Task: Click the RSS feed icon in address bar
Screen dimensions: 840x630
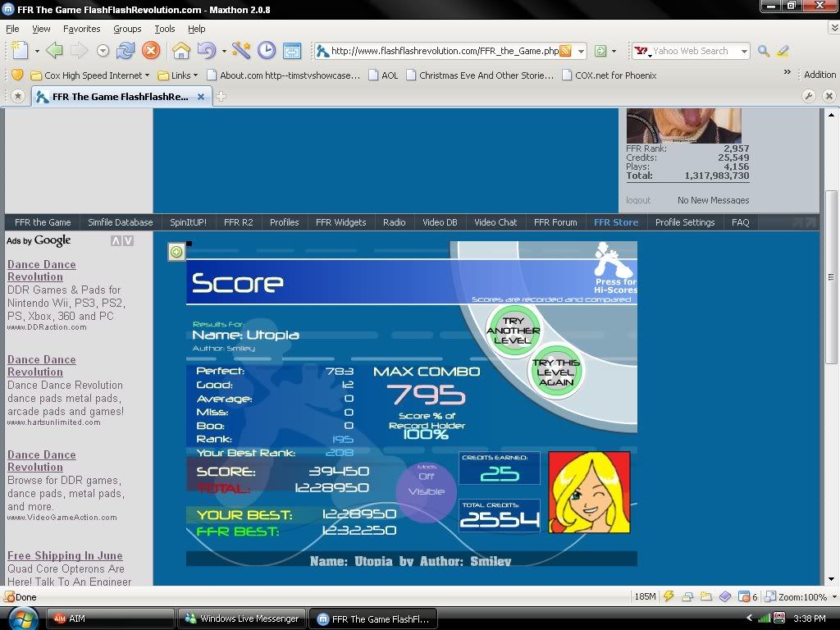Action: point(565,51)
